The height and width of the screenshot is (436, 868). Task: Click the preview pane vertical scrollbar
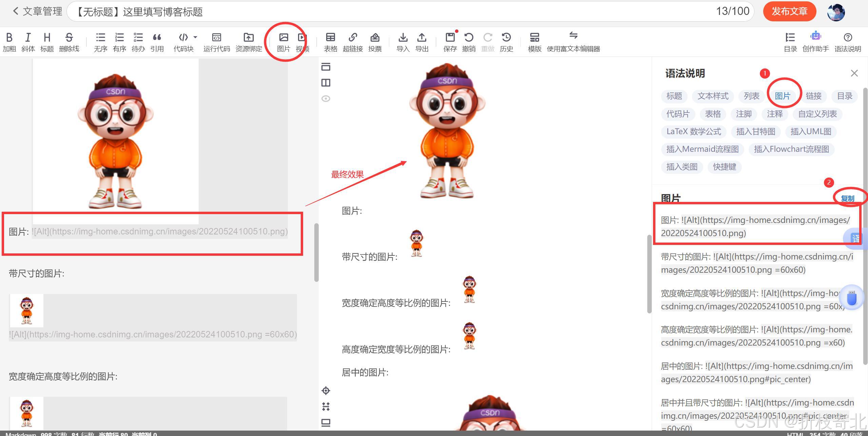pos(649,274)
